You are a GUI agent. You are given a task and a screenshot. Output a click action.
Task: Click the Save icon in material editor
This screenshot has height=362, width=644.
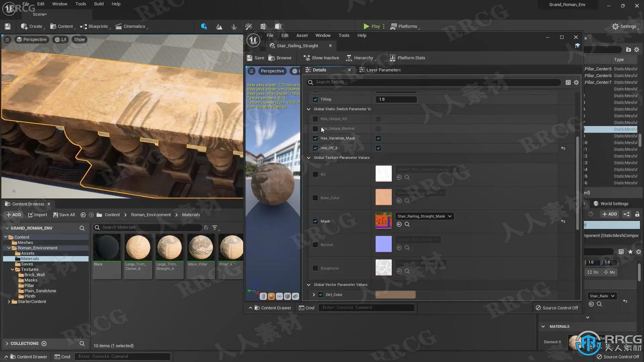coord(250,58)
